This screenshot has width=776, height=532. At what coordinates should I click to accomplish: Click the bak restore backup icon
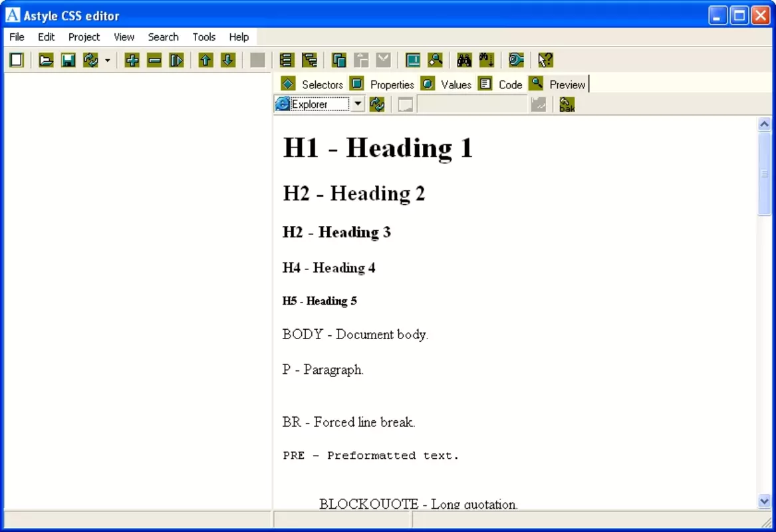[x=567, y=104]
